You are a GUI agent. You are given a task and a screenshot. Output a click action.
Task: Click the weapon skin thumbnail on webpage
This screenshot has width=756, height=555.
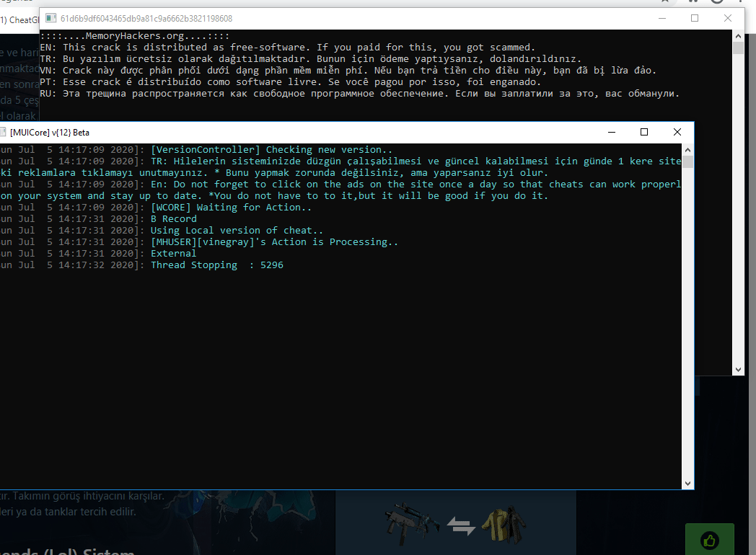(x=411, y=524)
